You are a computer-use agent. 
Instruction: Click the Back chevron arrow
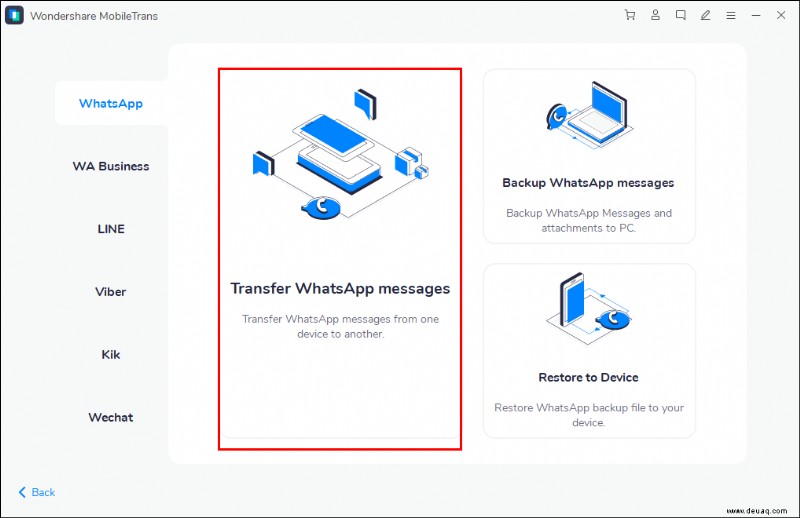coord(22,492)
